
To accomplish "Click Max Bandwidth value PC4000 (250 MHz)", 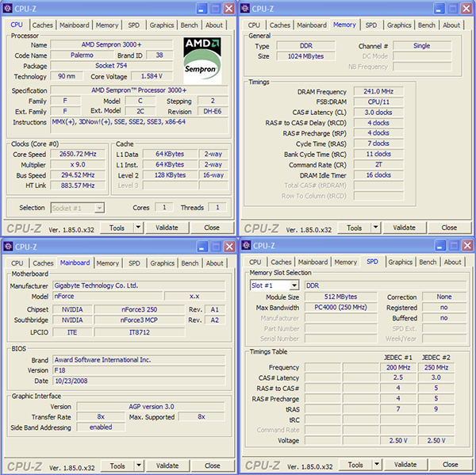I will click(x=340, y=307).
